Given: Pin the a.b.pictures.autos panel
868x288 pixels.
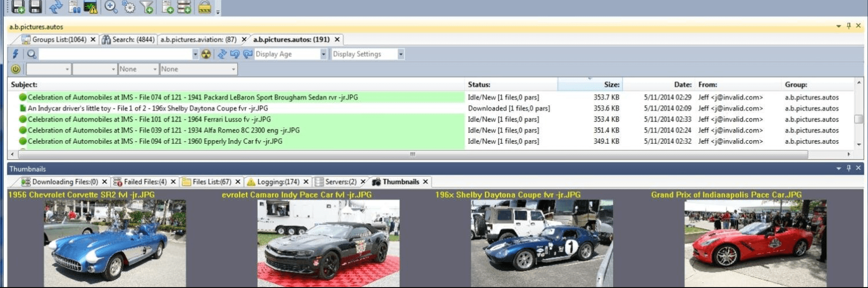Looking at the screenshot, I should 849,26.
